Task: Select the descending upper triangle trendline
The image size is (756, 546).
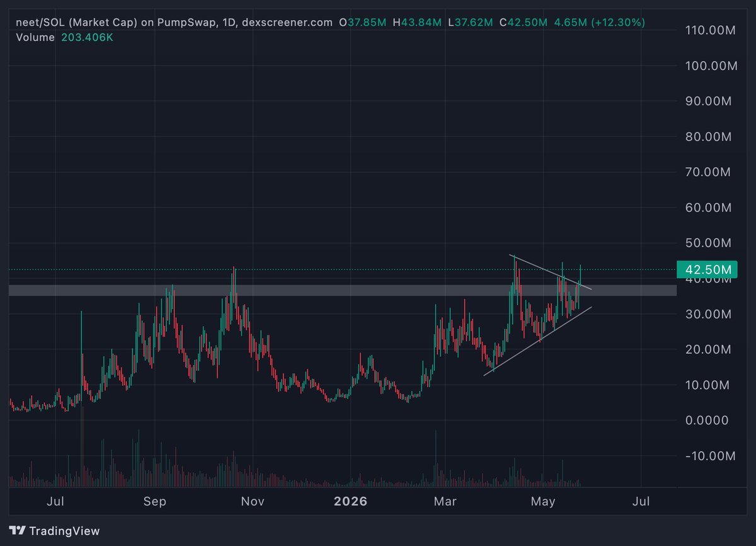Action: [551, 272]
